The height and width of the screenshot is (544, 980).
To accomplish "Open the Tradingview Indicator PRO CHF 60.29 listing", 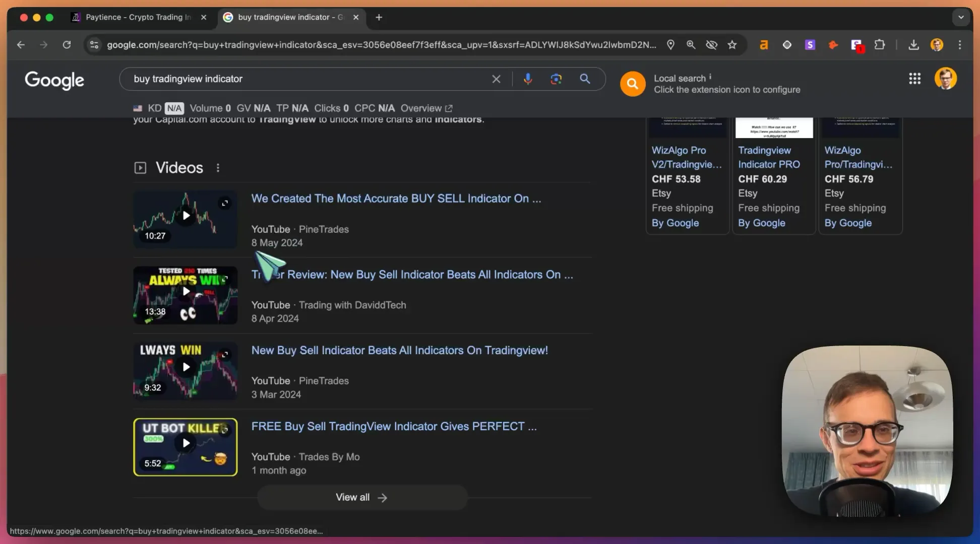I will tap(774, 176).
